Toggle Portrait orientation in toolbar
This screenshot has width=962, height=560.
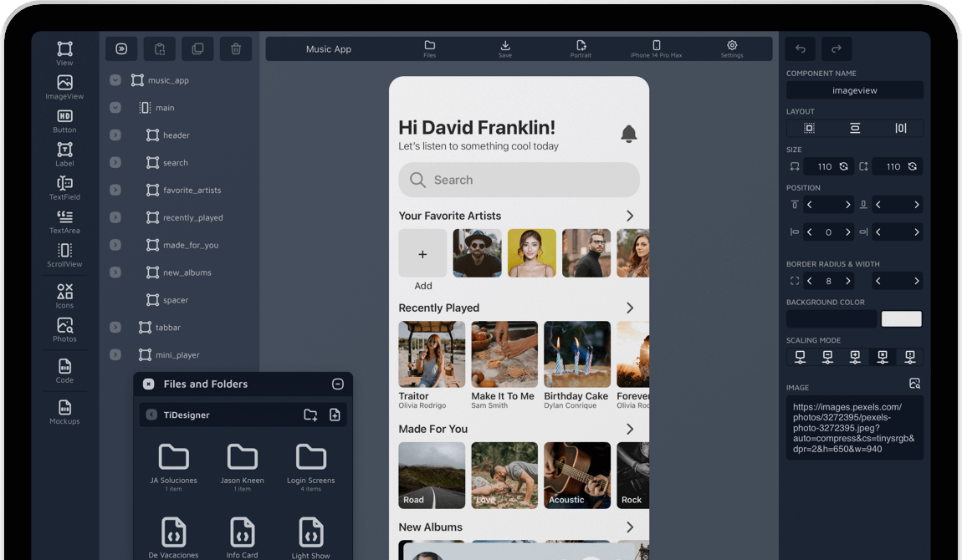581,48
